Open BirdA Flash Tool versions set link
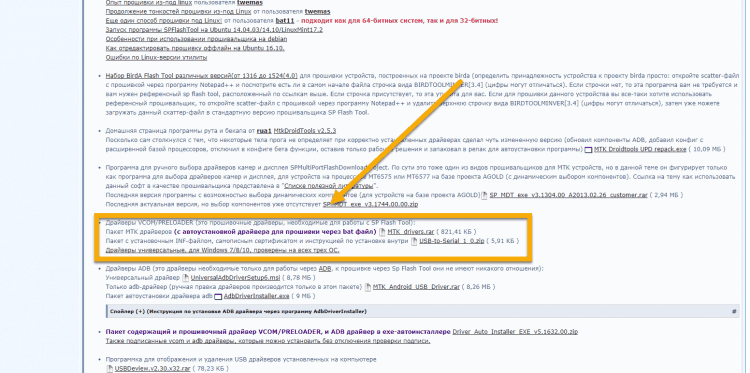750x373 pixels. [x=201, y=76]
